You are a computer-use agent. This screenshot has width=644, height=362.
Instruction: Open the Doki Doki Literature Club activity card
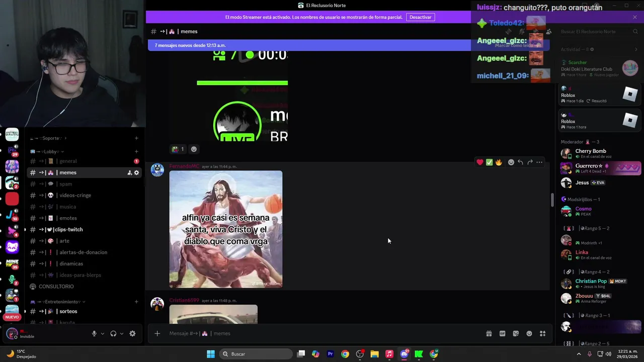[600, 68]
